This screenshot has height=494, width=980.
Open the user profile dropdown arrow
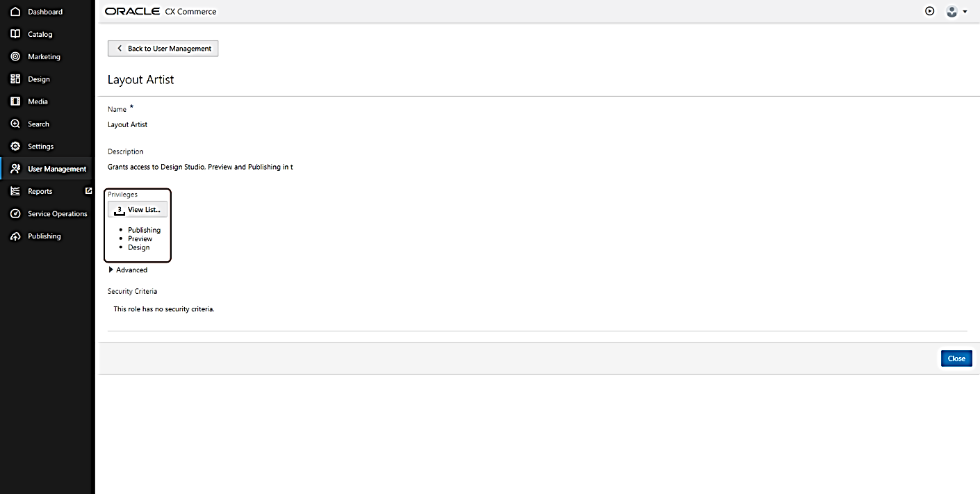pyautogui.click(x=965, y=12)
